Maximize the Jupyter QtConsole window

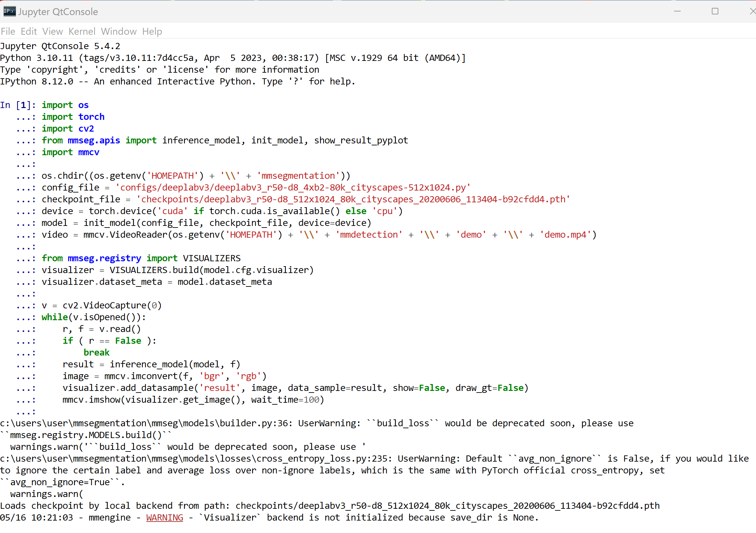715,11
